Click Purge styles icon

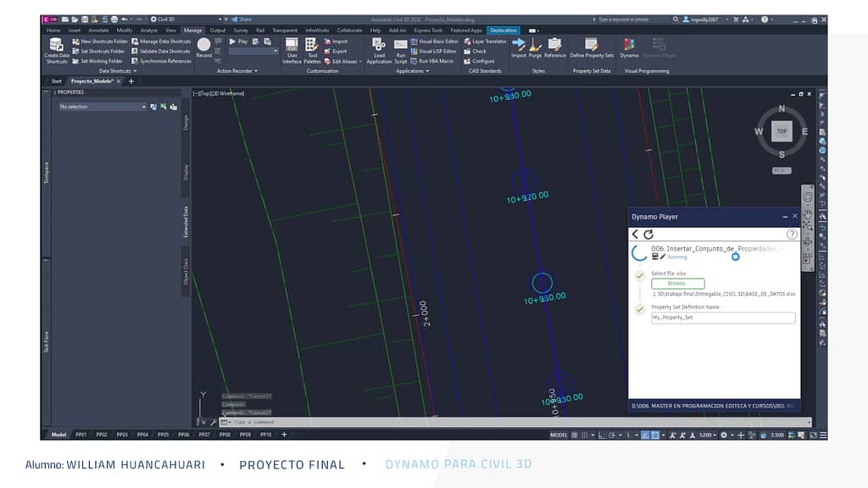point(535,47)
